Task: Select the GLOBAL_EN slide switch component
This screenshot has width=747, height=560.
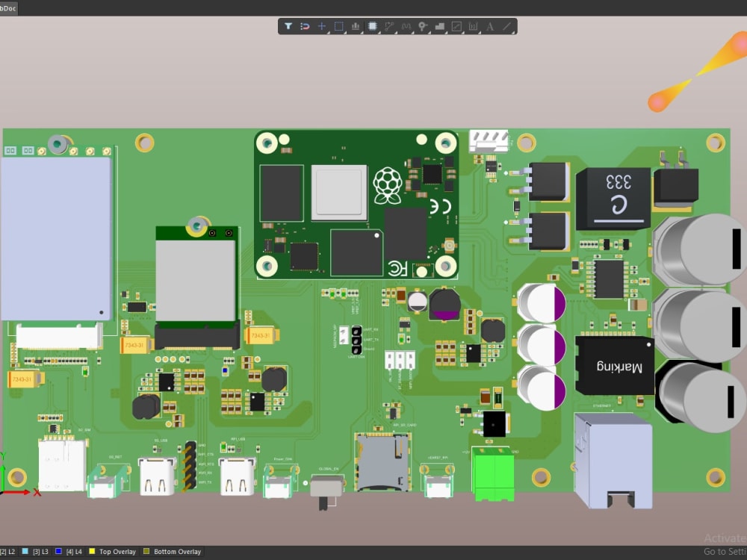Action: click(x=326, y=491)
